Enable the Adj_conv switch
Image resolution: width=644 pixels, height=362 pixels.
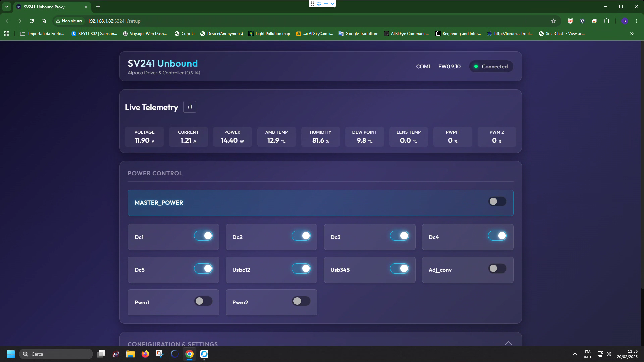point(497,268)
